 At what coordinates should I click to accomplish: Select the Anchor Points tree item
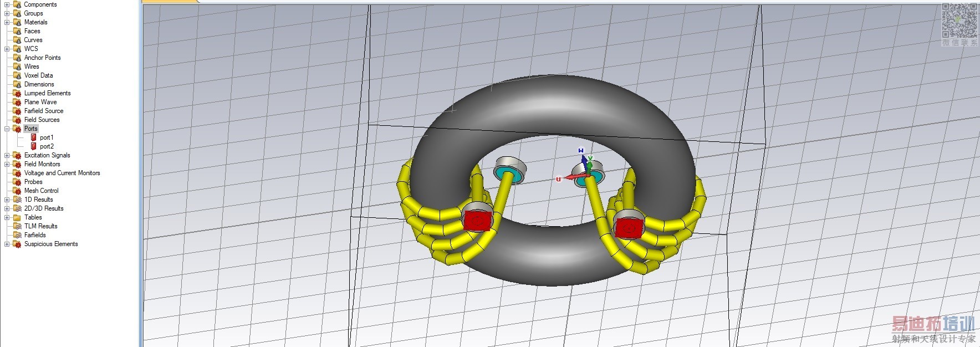[x=42, y=58]
